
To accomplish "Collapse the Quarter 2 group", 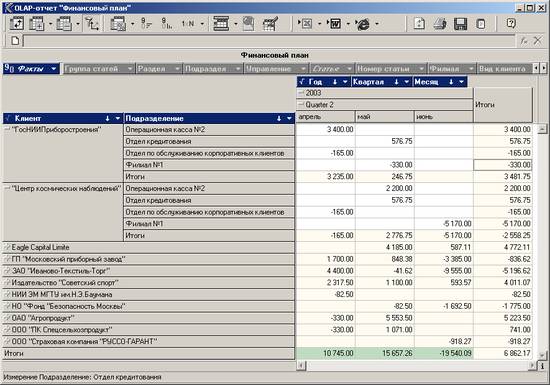I will [x=301, y=104].
